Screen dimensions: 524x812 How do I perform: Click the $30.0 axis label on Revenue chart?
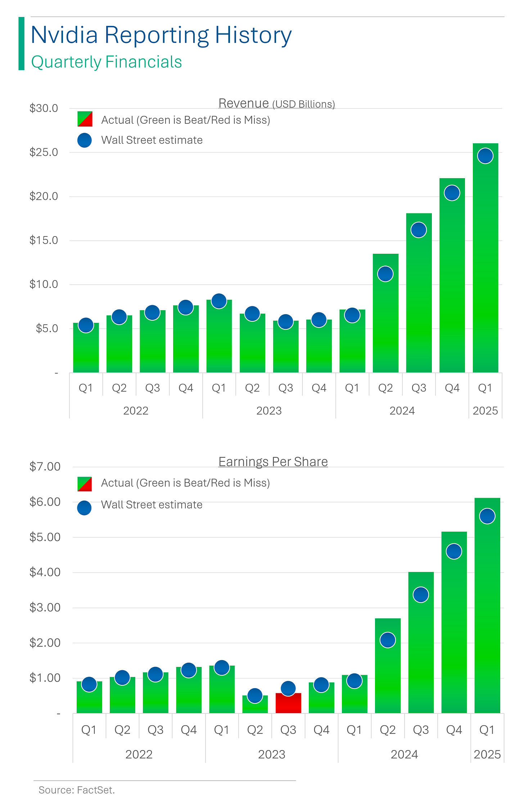click(44, 108)
